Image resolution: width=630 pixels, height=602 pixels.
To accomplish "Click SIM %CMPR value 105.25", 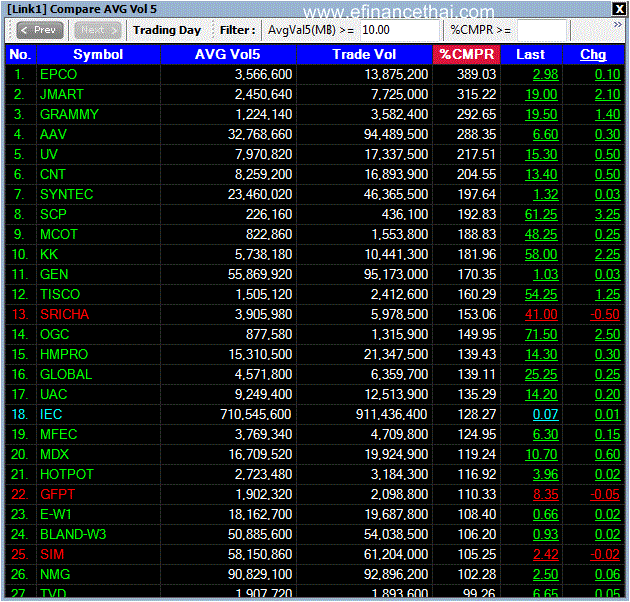I will [477, 554].
